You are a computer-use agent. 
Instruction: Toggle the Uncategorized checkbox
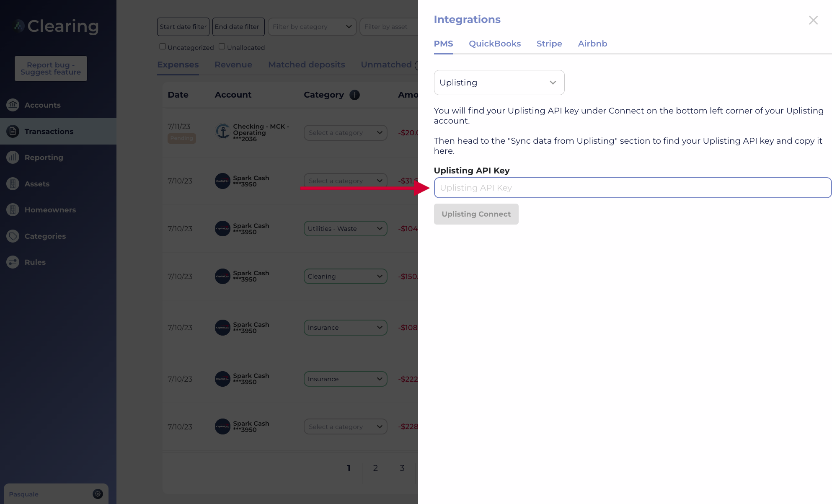pyautogui.click(x=163, y=47)
